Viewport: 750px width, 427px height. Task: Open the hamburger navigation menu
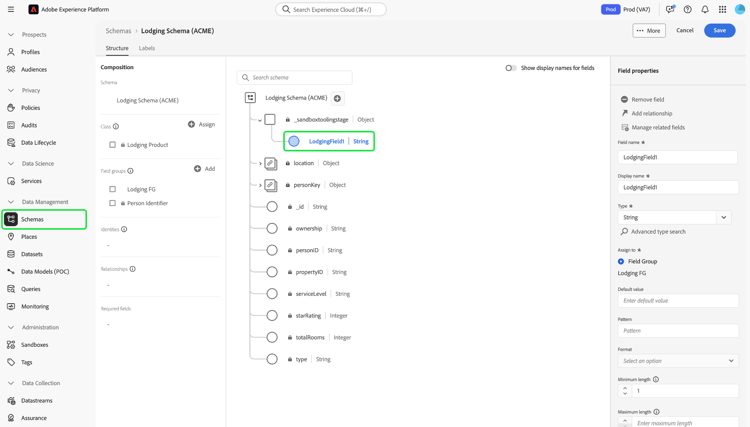(x=11, y=9)
